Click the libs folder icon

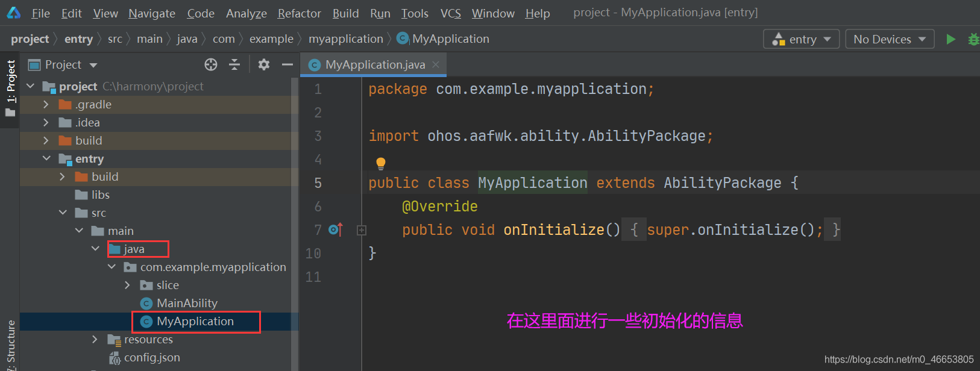[81, 195]
